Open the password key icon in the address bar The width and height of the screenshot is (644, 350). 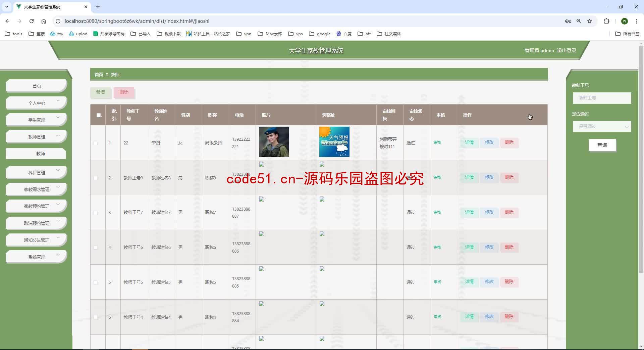click(x=568, y=21)
